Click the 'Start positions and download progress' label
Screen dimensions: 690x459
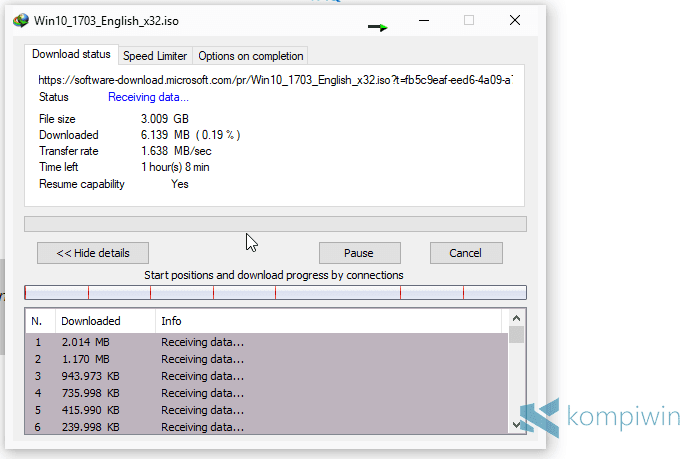coord(274,275)
